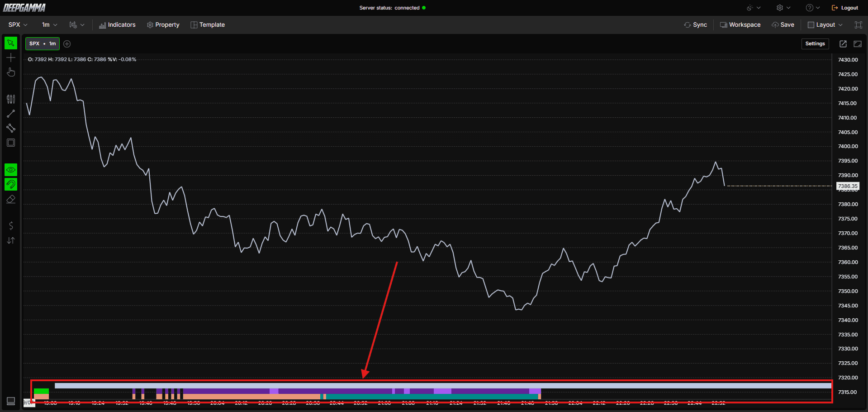Click the Logout link
Image resolution: width=868 pixels, height=412 pixels.
[x=845, y=8]
